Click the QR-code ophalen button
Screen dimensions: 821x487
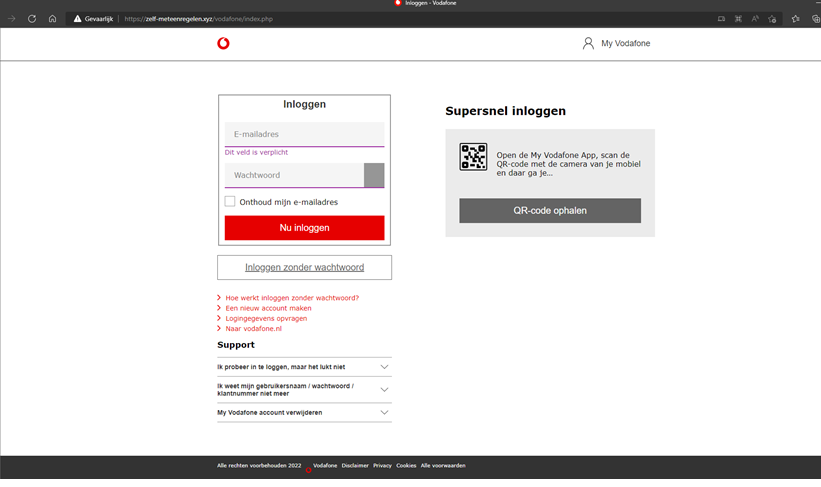click(550, 211)
